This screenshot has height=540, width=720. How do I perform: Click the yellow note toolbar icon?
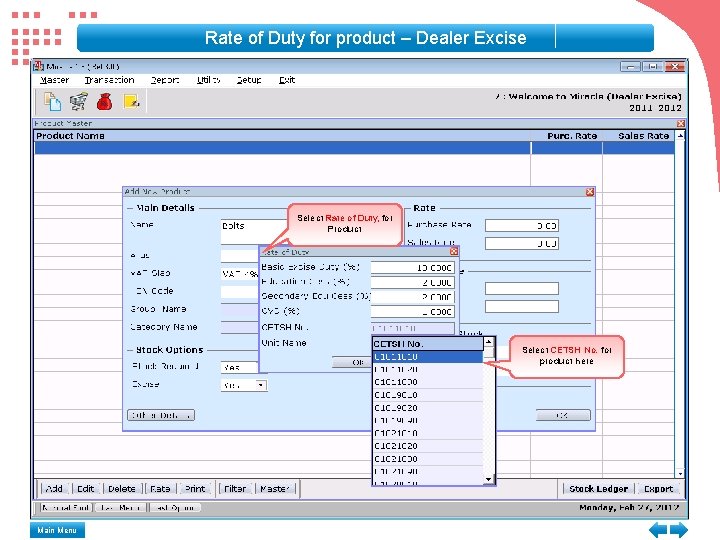click(x=131, y=101)
